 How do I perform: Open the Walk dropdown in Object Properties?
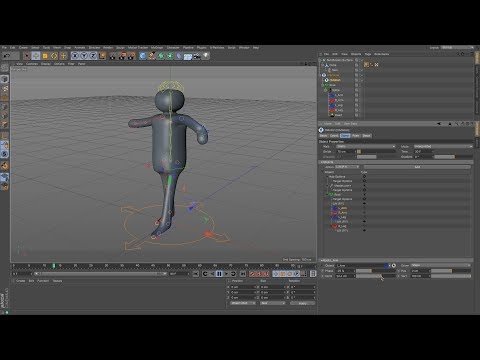[x=366, y=146]
